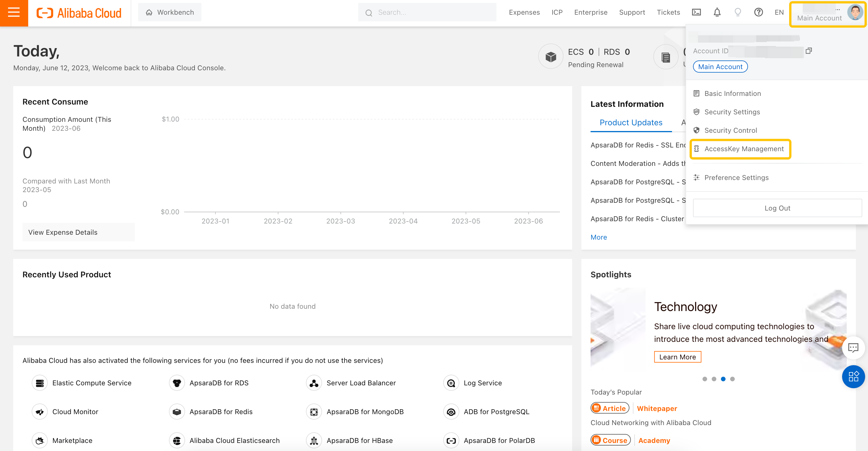Focus the top Search input field
868x451 pixels.
[x=427, y=12]
